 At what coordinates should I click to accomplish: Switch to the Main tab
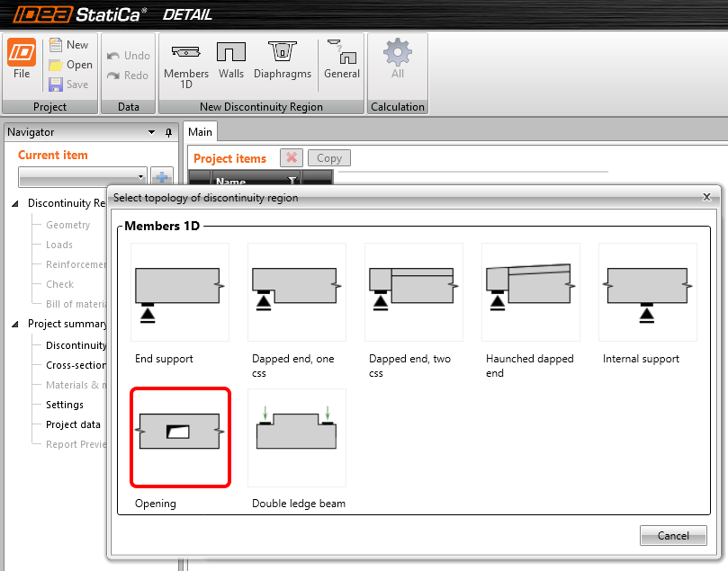tap(200, 132)
